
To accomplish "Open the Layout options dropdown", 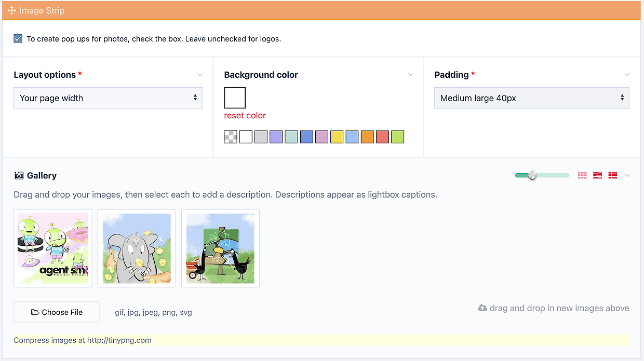I will [108, 98].
